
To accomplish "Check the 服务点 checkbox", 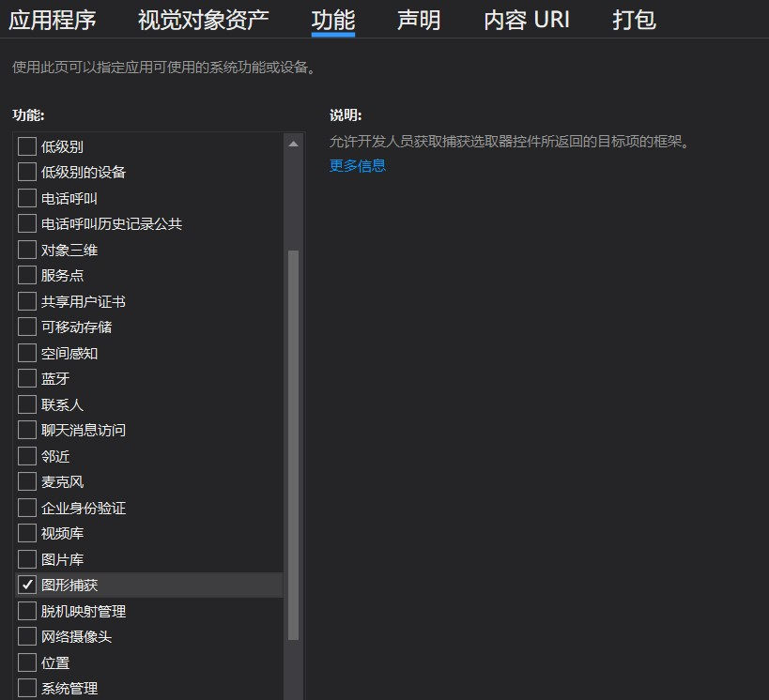I will point(27,275).
